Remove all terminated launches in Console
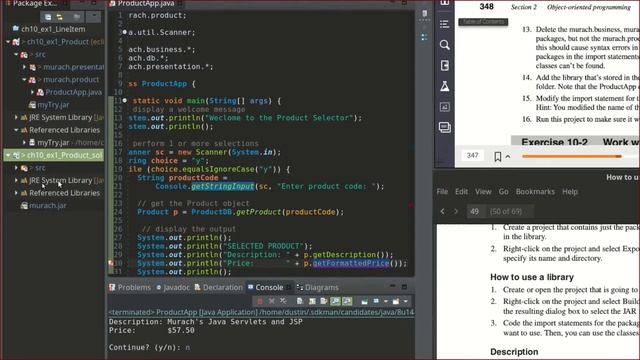The image size is (640, 360). (x=283, y=301)
